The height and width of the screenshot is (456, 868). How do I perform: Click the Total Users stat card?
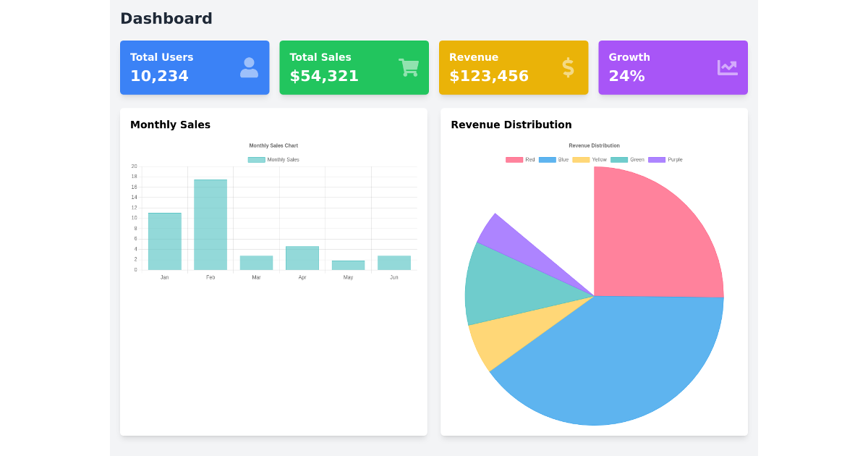tap(195, 67)
